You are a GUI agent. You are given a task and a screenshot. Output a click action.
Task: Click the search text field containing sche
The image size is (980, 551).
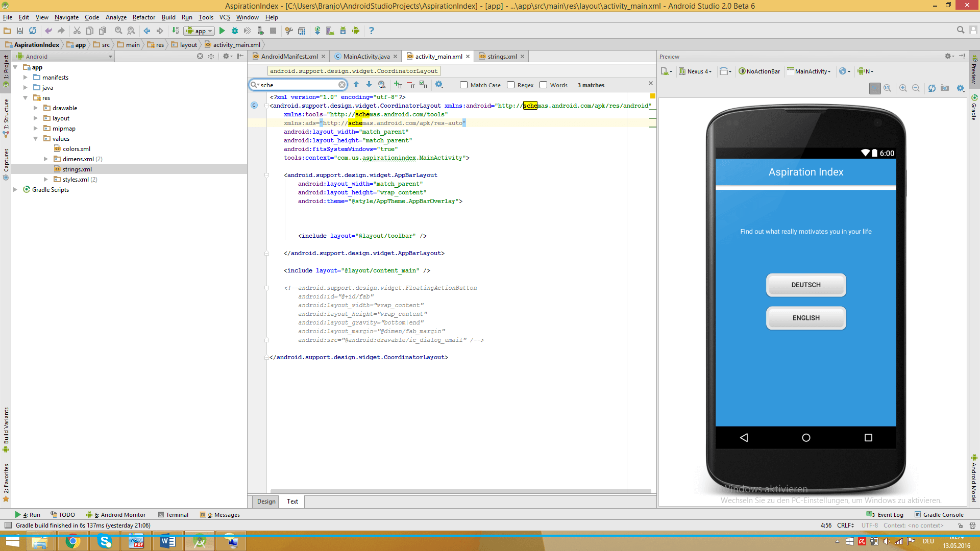(299, 85)
